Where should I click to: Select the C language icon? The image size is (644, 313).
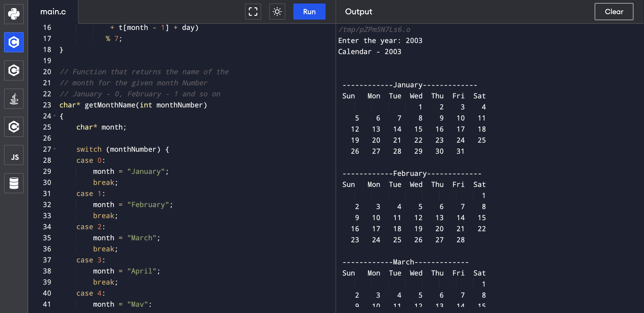(x=14, y=42)
